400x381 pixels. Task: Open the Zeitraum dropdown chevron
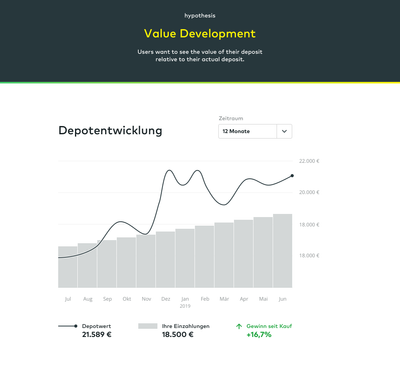284,131
